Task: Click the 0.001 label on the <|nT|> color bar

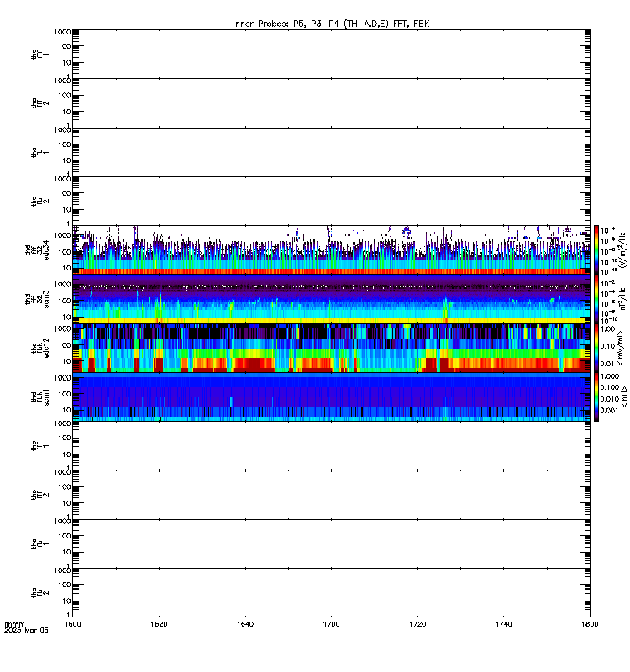Action: tap(610, 411)
